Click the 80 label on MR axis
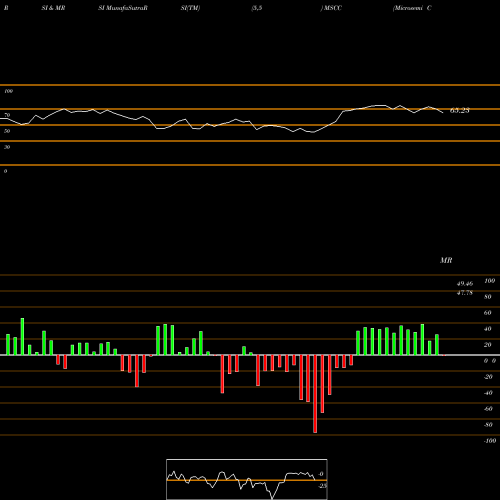500x500 pixels. pos(488,297)
